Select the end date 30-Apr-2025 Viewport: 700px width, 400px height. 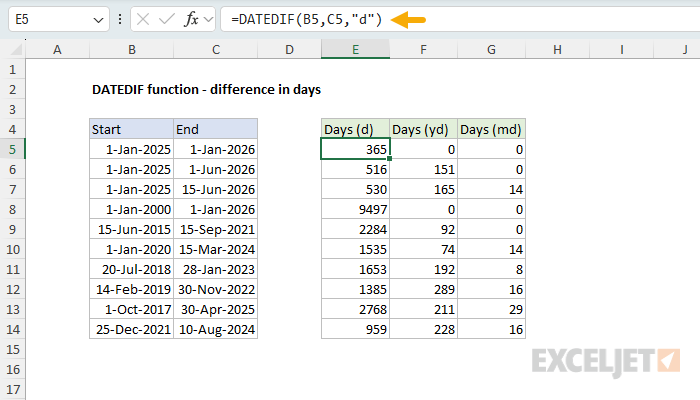coord(216,309)
